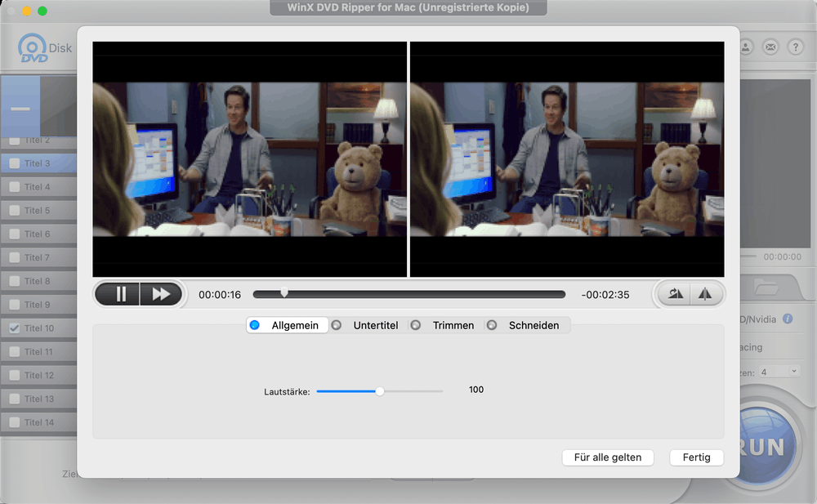Screen dimensions: 817x504
Task: Check the Titel 14 checkbox
Action: click(15, 422)
